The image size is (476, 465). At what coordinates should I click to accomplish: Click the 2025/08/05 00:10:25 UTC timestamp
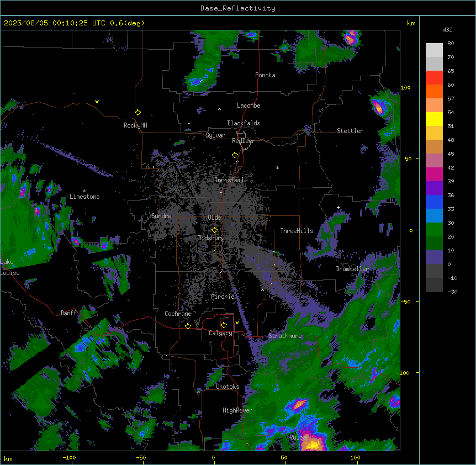tap(54, 23)
